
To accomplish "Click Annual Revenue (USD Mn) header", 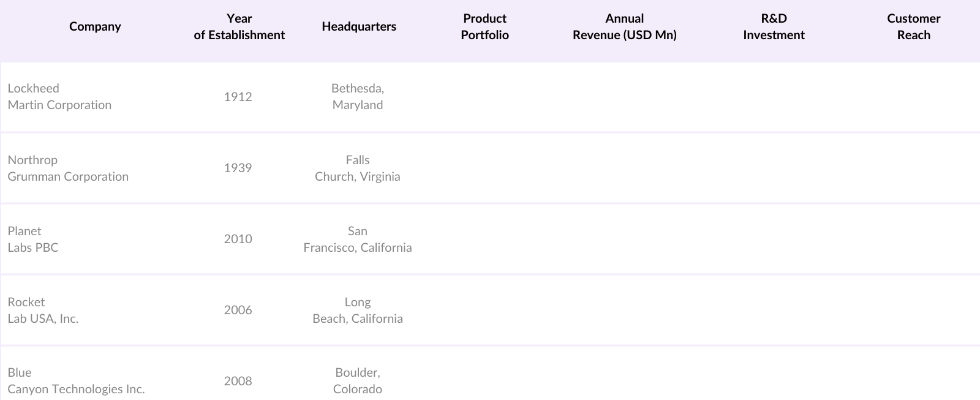I will click(624, 27).
